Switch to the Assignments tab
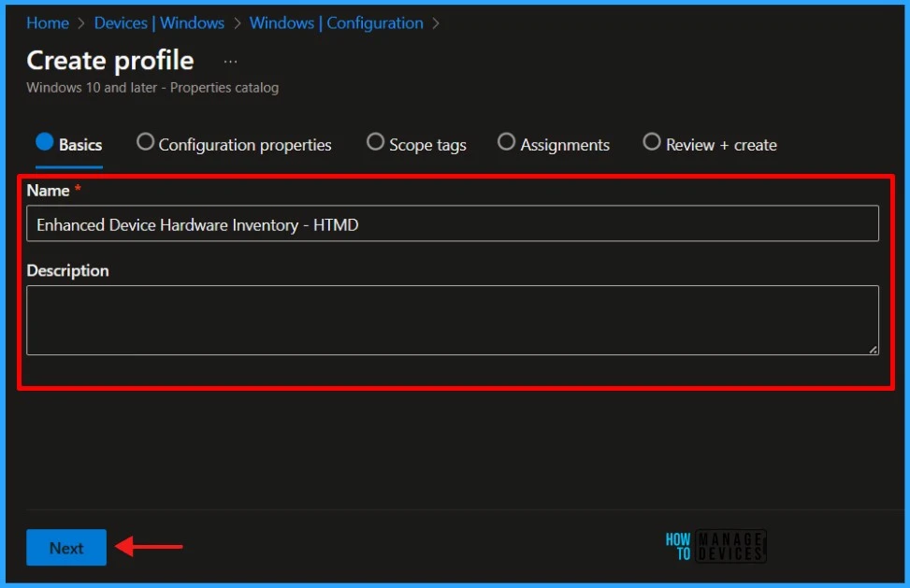This screenshot has height=588, width=910. [554, 144]
